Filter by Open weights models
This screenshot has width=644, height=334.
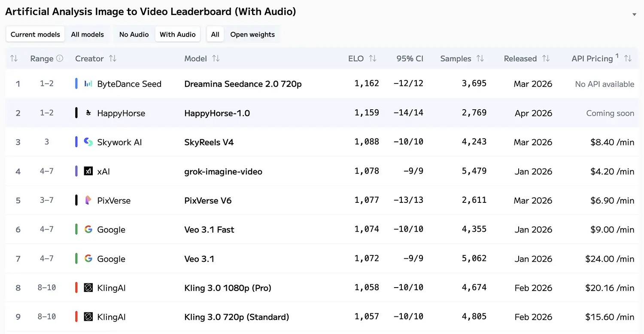[x=252, y=34]
